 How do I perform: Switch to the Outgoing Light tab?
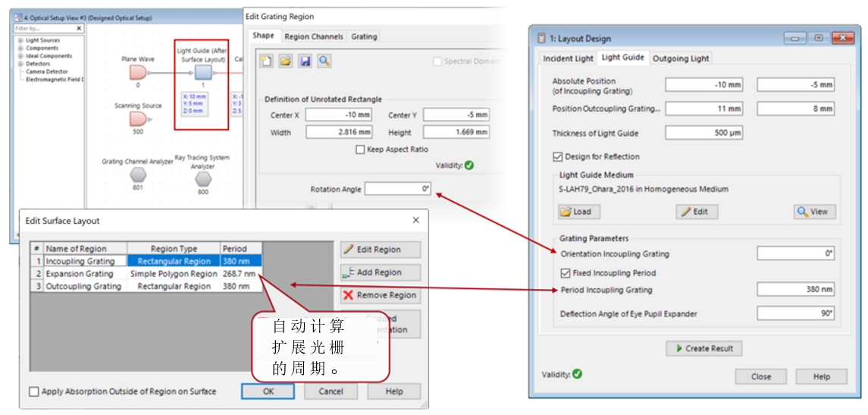(681, 58)
